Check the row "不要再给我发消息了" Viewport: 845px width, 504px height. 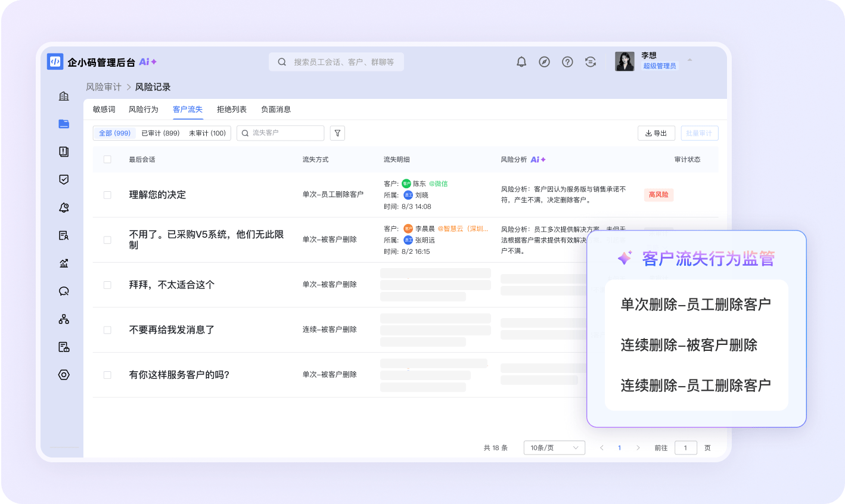point(107,330)
